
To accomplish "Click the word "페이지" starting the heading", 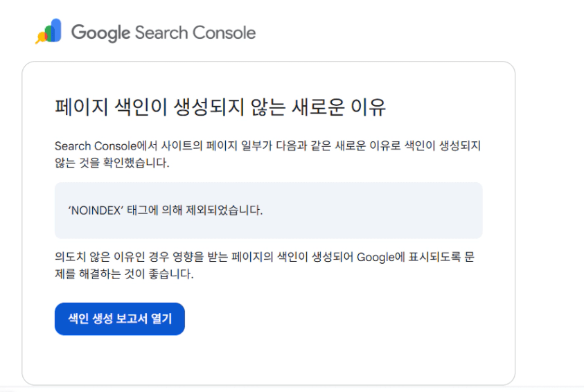I will [x=82, y=107].
